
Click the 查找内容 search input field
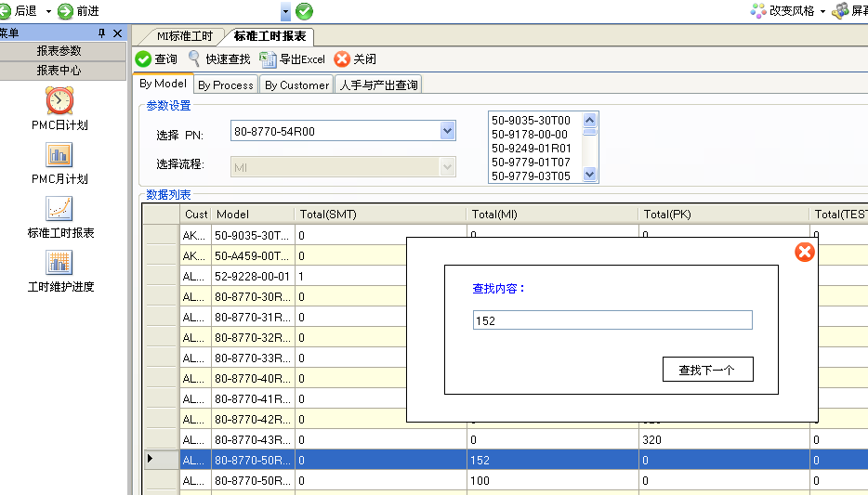coord(612,320)
